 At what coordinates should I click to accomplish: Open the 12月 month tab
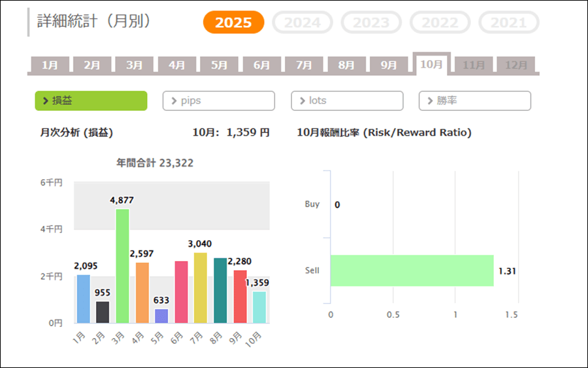pos(516,65)
